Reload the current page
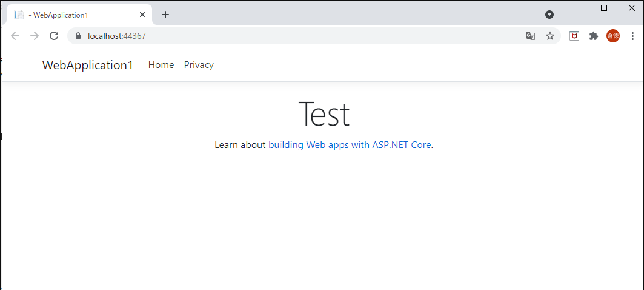644x290 pixels. coord(54,36)
